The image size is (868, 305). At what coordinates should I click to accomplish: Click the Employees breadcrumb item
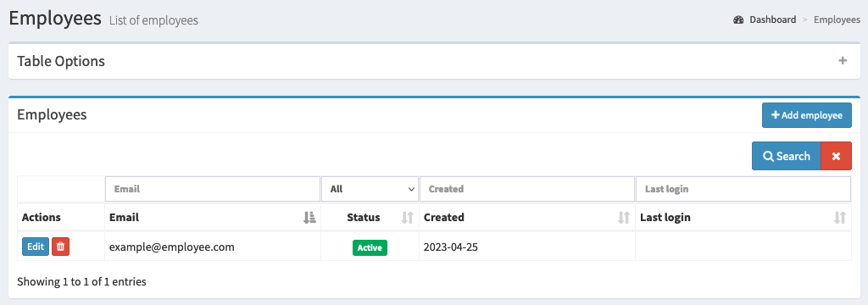pyautogui.click(x=837, y=20)
